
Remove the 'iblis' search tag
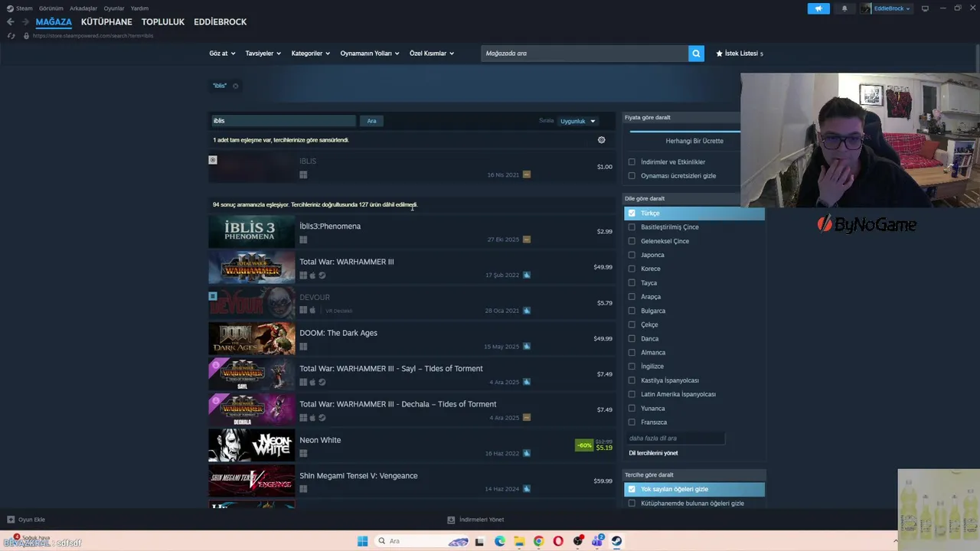tap(235, 86)
